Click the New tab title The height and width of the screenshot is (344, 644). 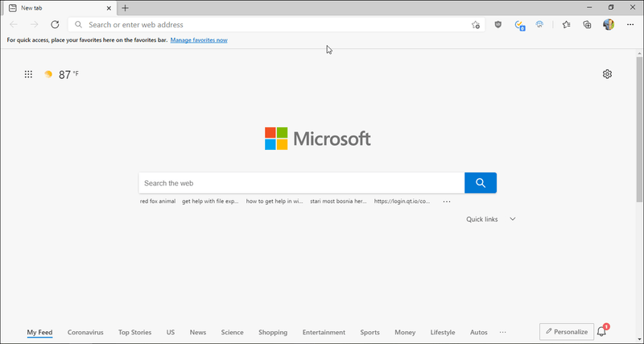pyautogui.click(x=31, y=8)
